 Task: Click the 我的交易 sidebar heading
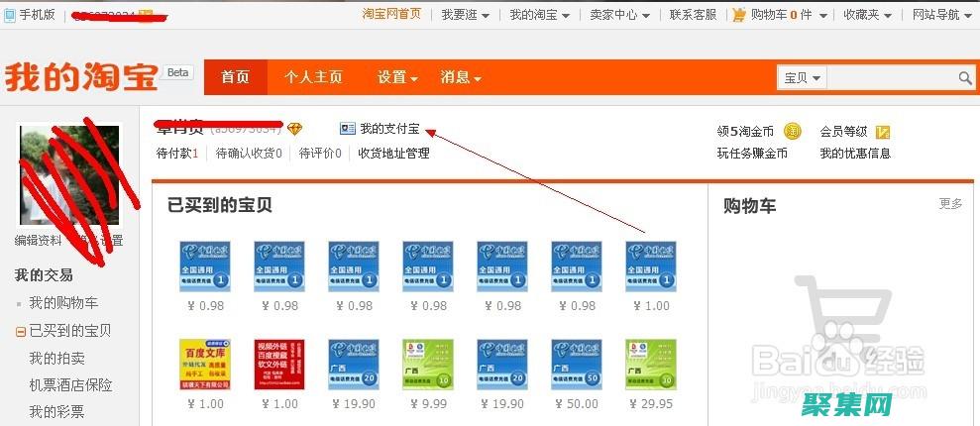tap(44, 274)
